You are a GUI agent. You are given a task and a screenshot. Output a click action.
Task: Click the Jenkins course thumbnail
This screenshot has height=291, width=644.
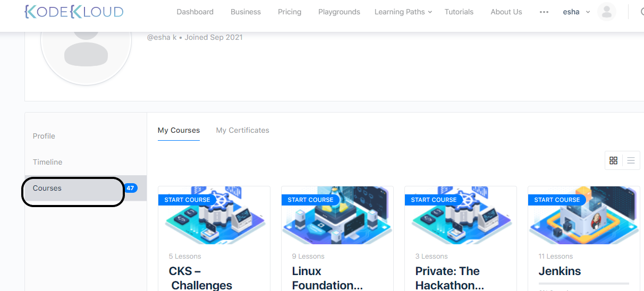(x=584, y=215)
